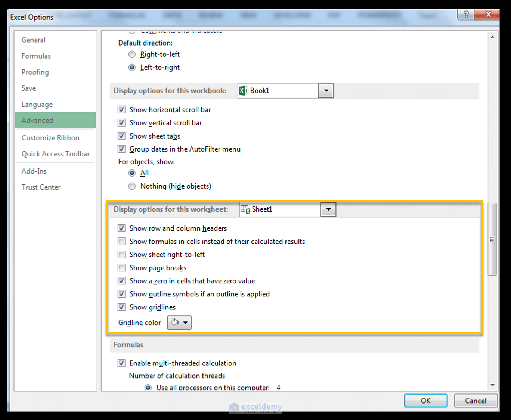Click the For objects, show label
The image size is (511, 420).
coord(146,162)
